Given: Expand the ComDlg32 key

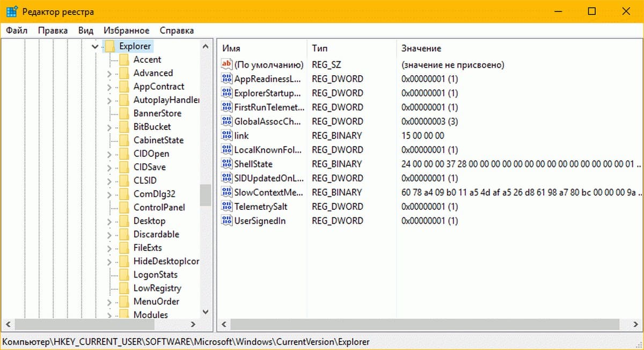Looking at the screenshot, I should pyautogui.click(x=109, y=194).
